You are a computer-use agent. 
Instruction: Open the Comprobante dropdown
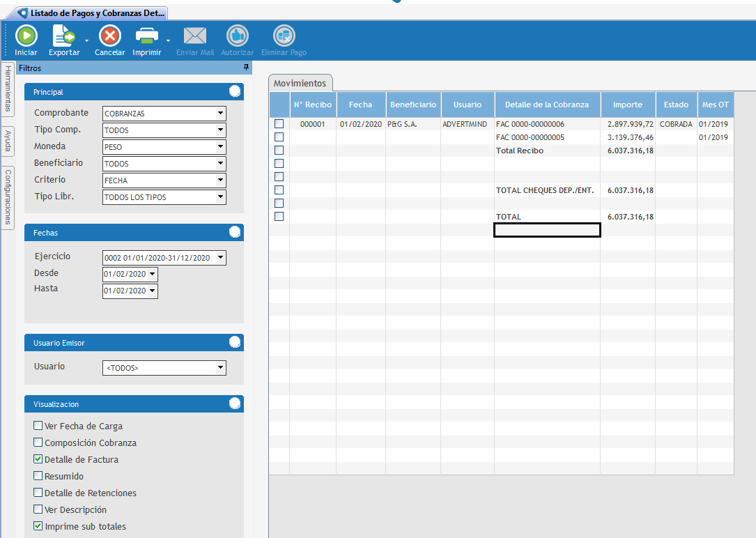coord(220,114)
